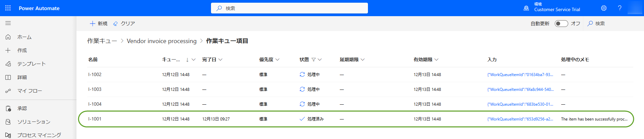644x139 pixels.
Task: Click completion date 12月13日 09:27
Action: pos(216,119)
